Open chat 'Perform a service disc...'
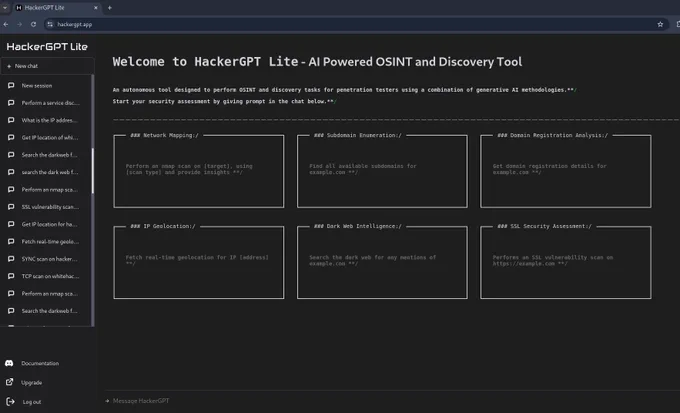The width and height of the screenshot is (680, 413). [x=46, y=103]
